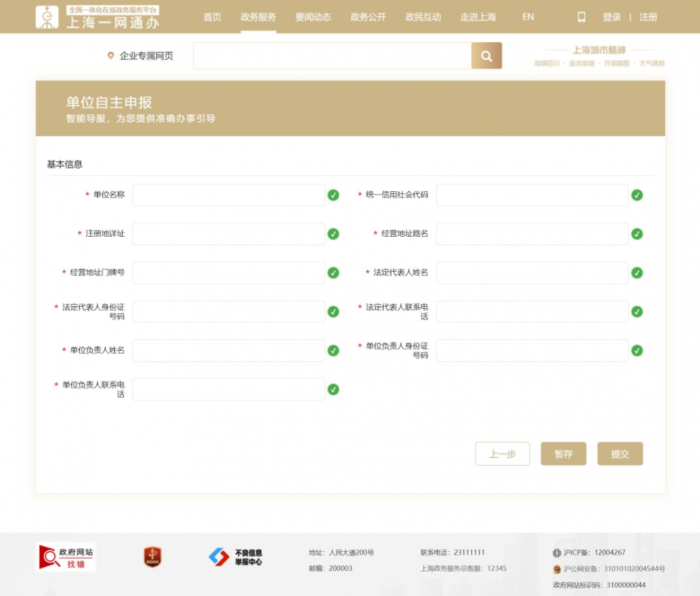This screenshot has width=700, height=596.
Task: Focus the 单位负责人姓名 input field
Action: pos(229,351)
